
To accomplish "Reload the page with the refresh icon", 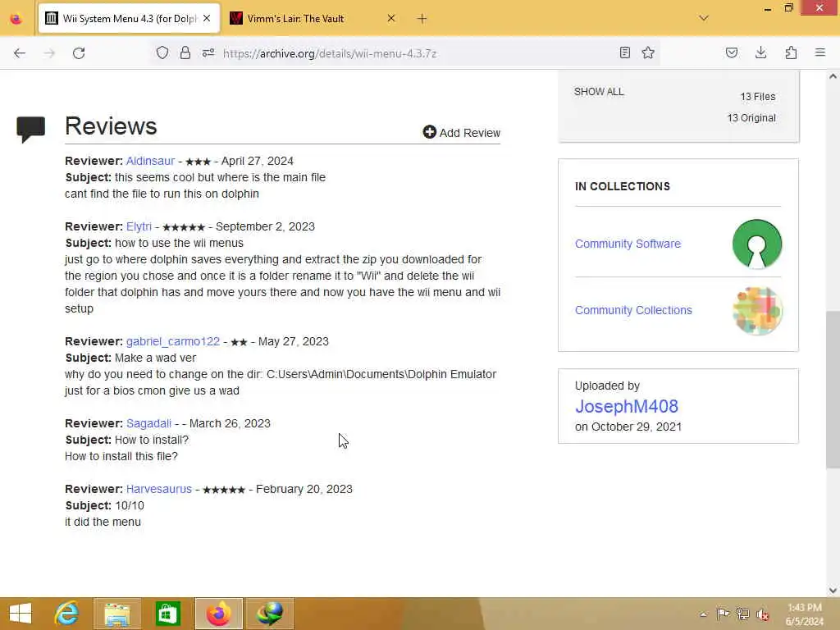I will point(79,53).
